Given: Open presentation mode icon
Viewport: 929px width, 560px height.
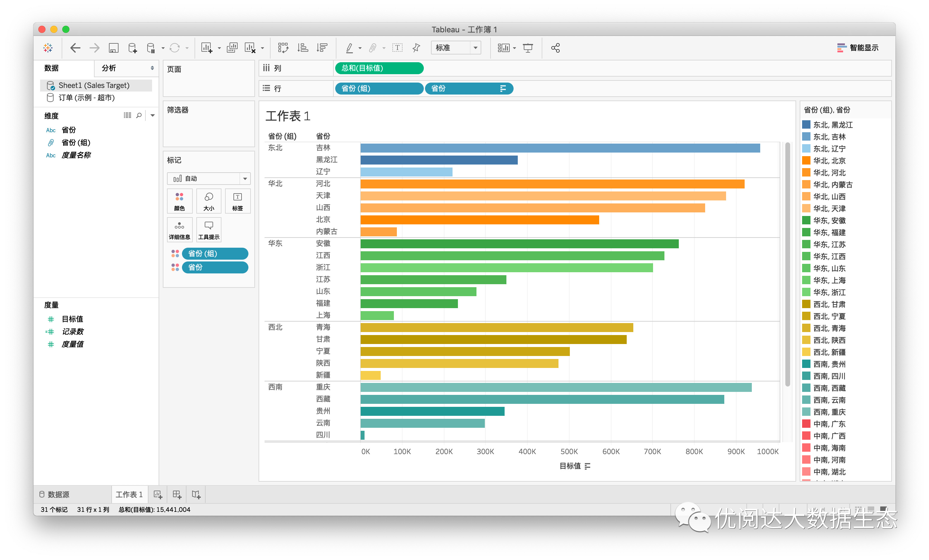Looking at the screenshot, I should coord(528,48).
